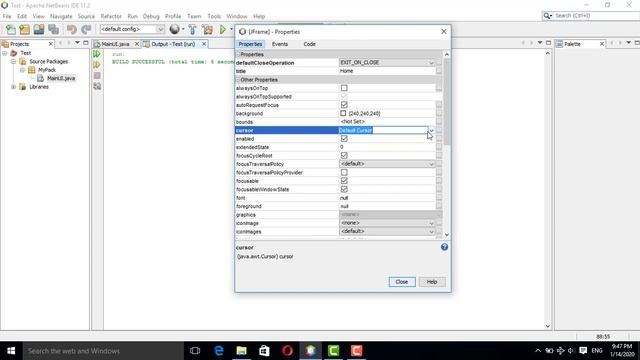Select the MainUI.java editor tab
The width and height of the screenshot is (640, 360).
click(115, 44)
